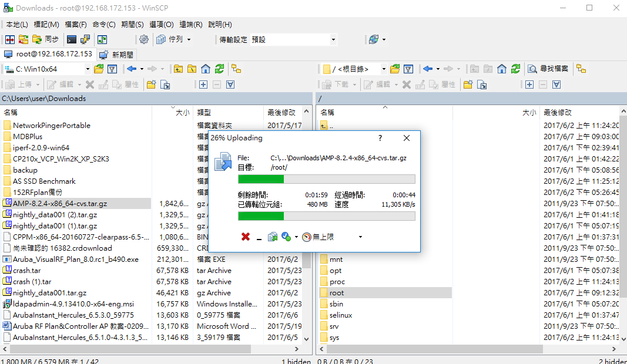
Task: Open the 命令(C) menu
Action: (x=104, y=25)
